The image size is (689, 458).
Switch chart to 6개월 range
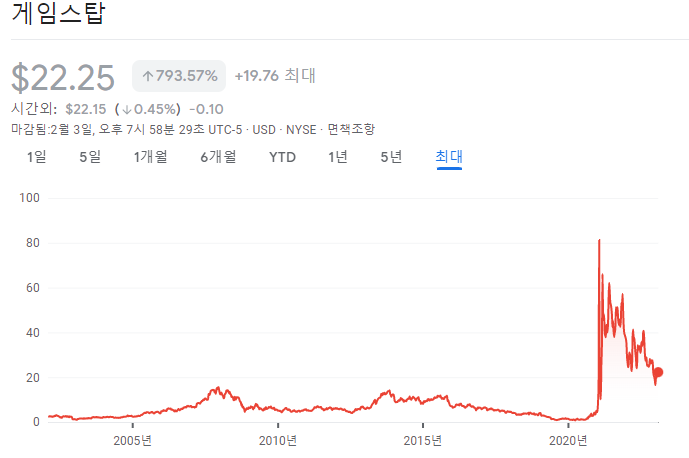click(218, 157)
